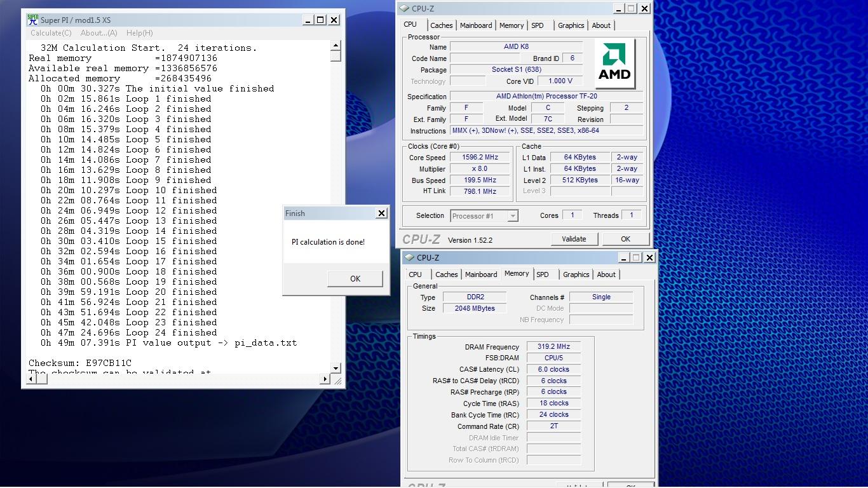Screen dimensions: 868x488
Task: Click the Cycle Time (tRAS) 18 clocks value
Action: click(553, 403)
